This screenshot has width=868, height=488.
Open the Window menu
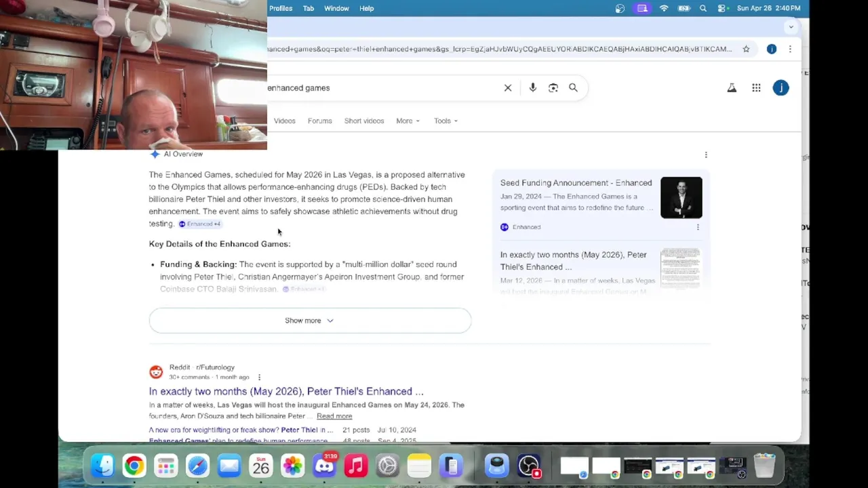(x=336, y=8)
